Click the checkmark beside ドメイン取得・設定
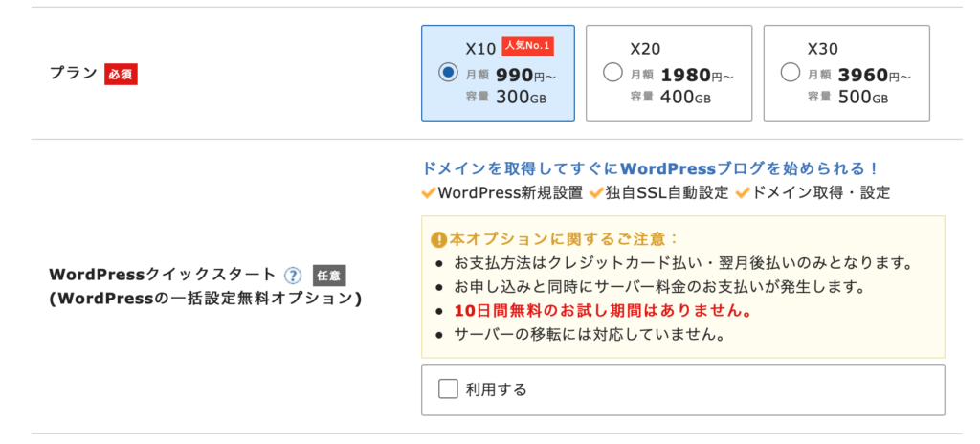This screenshot has width=980, height=444. pyautogui.click(x=743, y=193)
